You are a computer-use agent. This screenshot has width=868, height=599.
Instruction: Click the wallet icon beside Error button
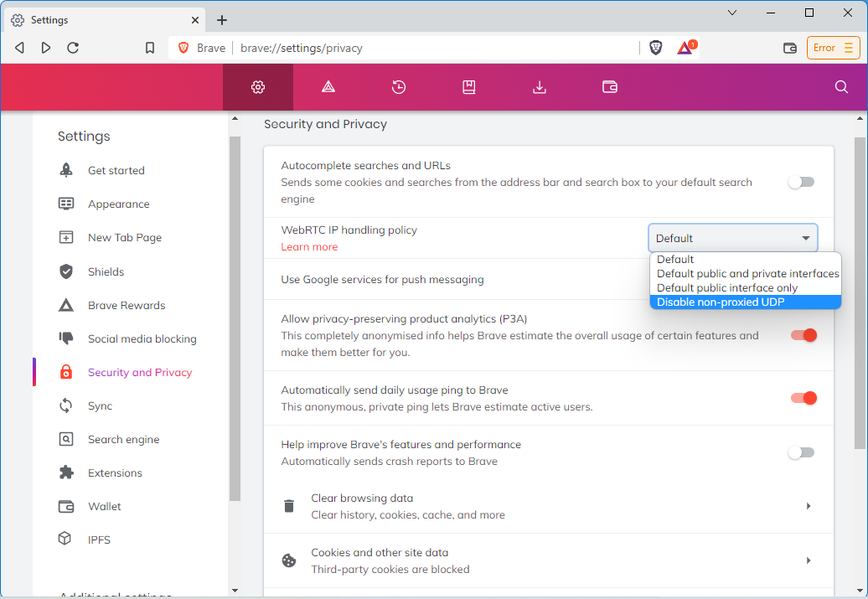[789, 48]
